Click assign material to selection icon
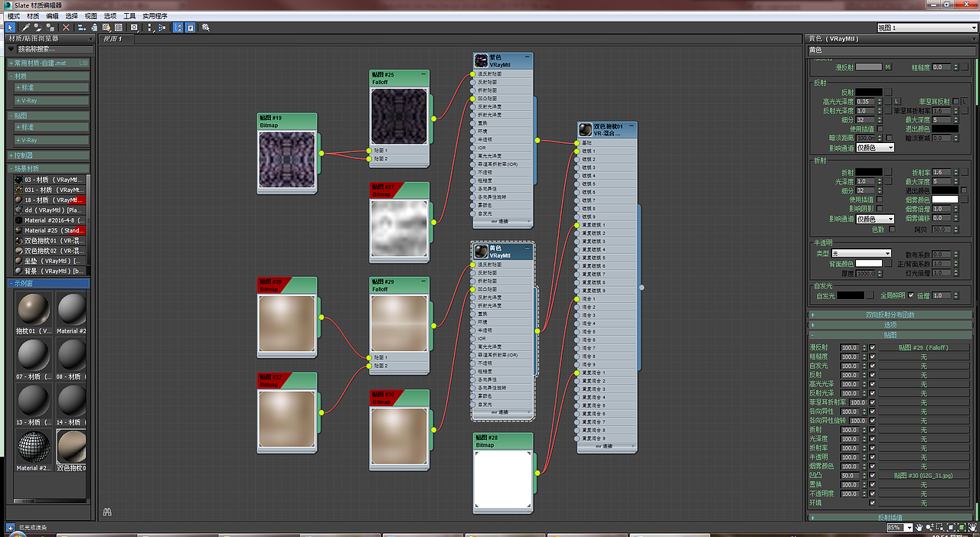Image resolution: width=980 pixels, height=537 pixels. click(50, 28)
